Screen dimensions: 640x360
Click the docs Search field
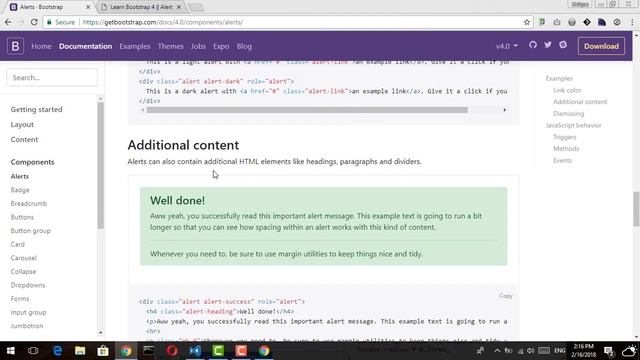point(52,78)
